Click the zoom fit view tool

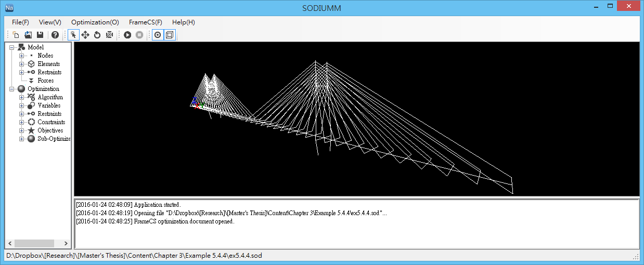pos(109,35)
